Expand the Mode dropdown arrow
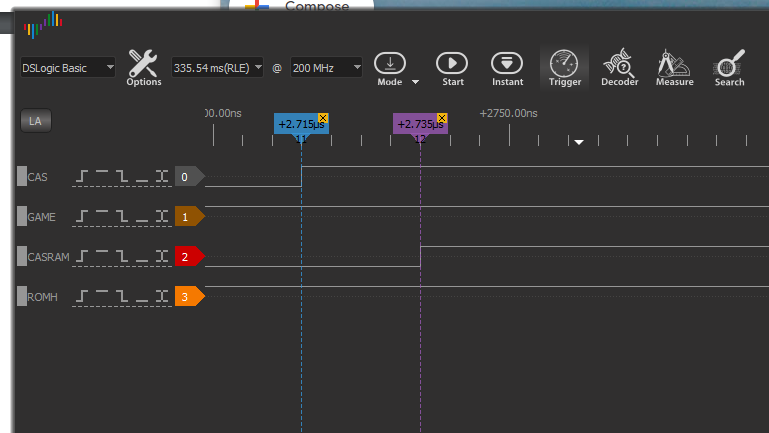This screenshot has height=433, width=769. click(415, 82)
